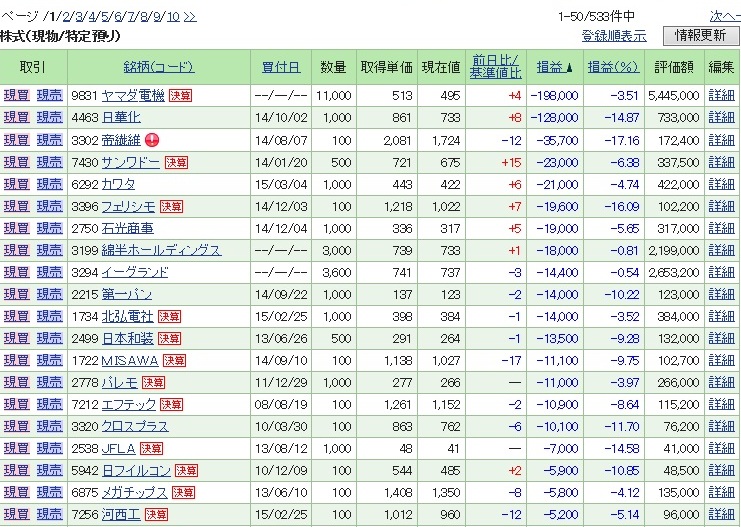Click 現買 for ヤマダ電機 row
741x527 pixels.
[x=17, y=95]
